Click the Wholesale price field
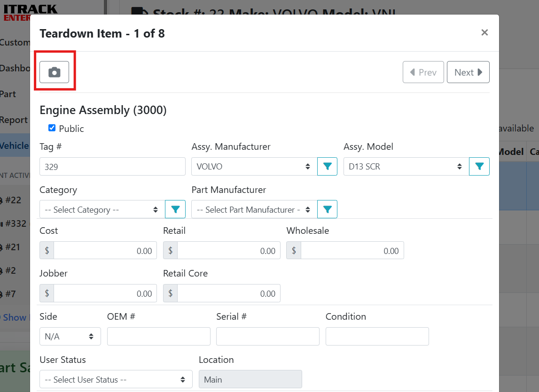This screenshot has width=539, height=392. coord(352,251)
